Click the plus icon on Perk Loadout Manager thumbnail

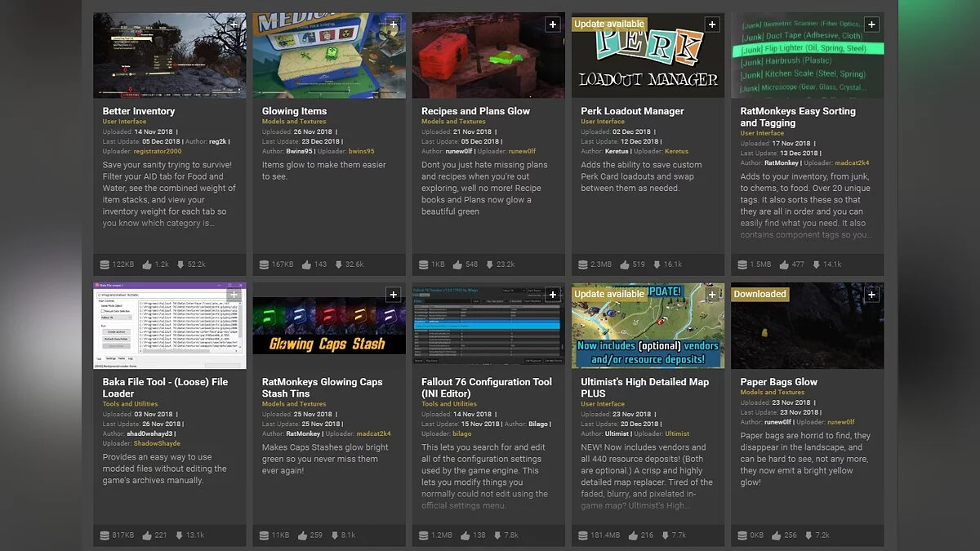(712, 24)
